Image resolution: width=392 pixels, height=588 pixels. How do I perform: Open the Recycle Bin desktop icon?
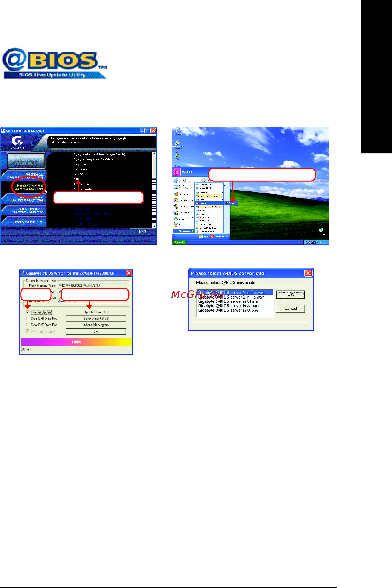tap(321, 231)
